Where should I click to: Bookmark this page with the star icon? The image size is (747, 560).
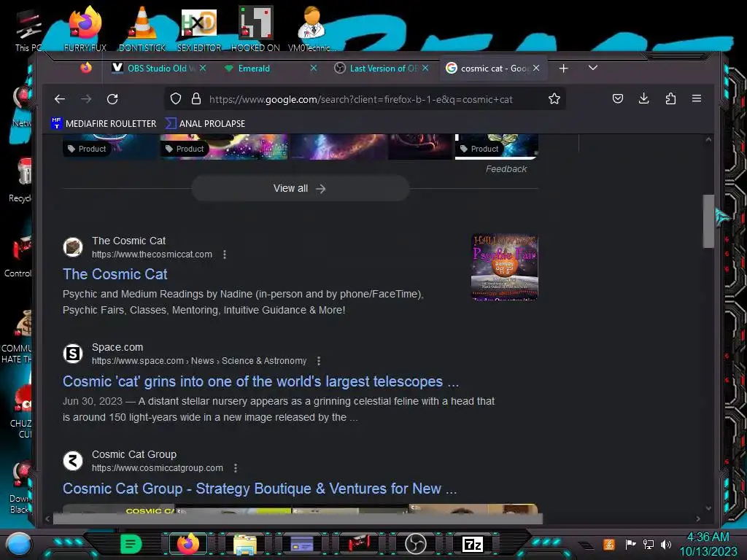tap(554, 98)
